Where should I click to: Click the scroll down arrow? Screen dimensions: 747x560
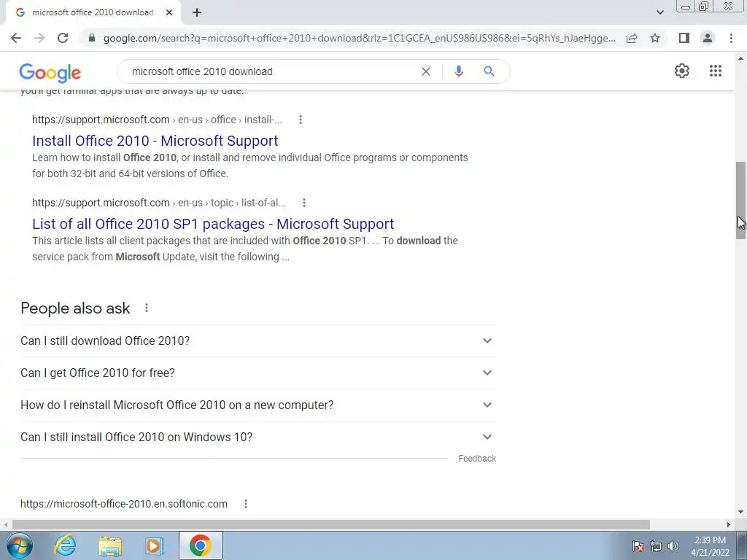point(740,513)
